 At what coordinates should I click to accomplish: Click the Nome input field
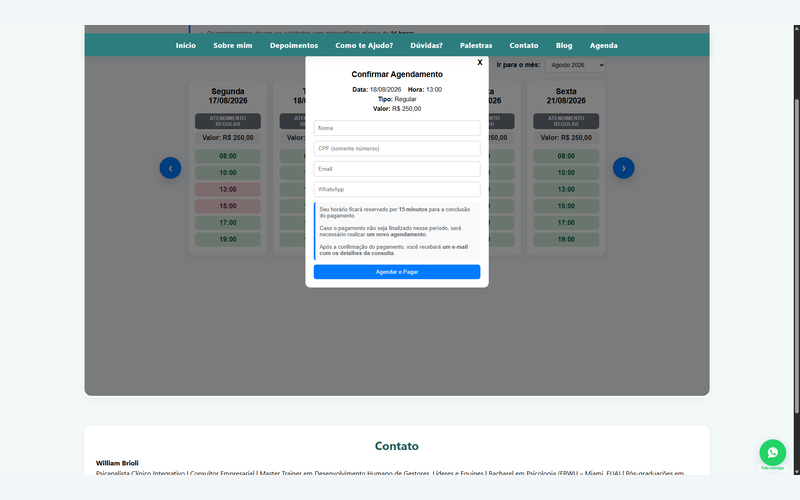click(397, 128)
